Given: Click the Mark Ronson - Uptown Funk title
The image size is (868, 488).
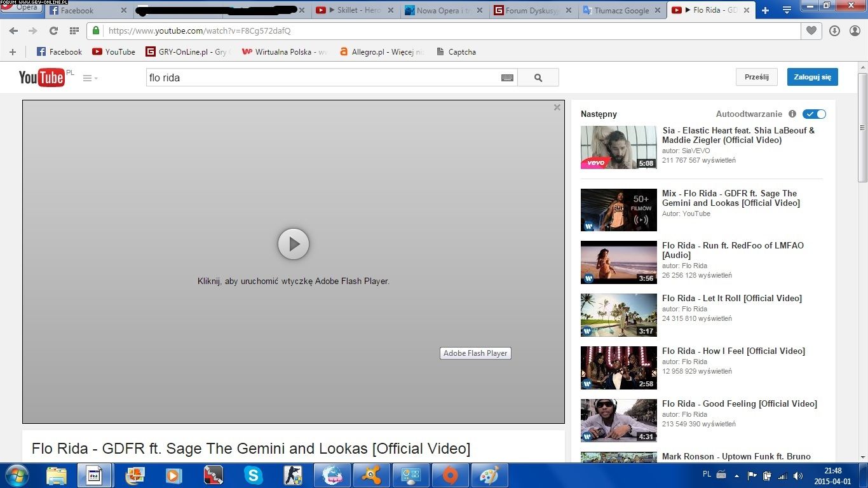Looking at the screenshot, I should tap(736, 456).
